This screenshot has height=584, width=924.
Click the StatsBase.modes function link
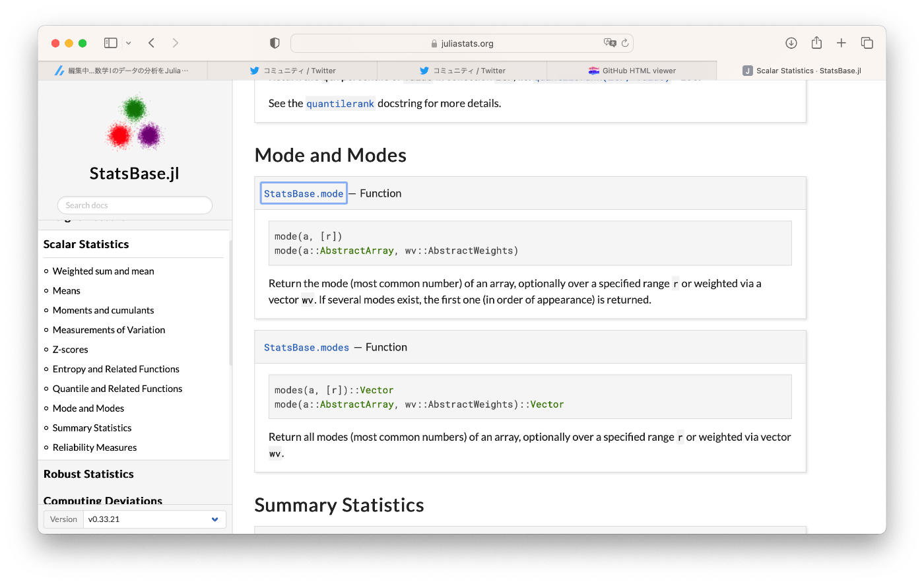[x=307, y=347]
